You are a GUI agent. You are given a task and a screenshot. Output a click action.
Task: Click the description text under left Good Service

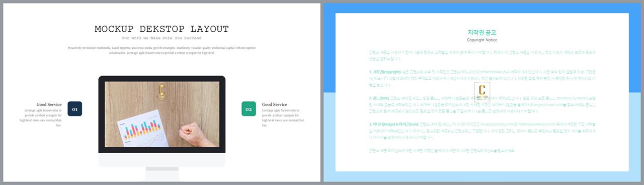[41, 117]
